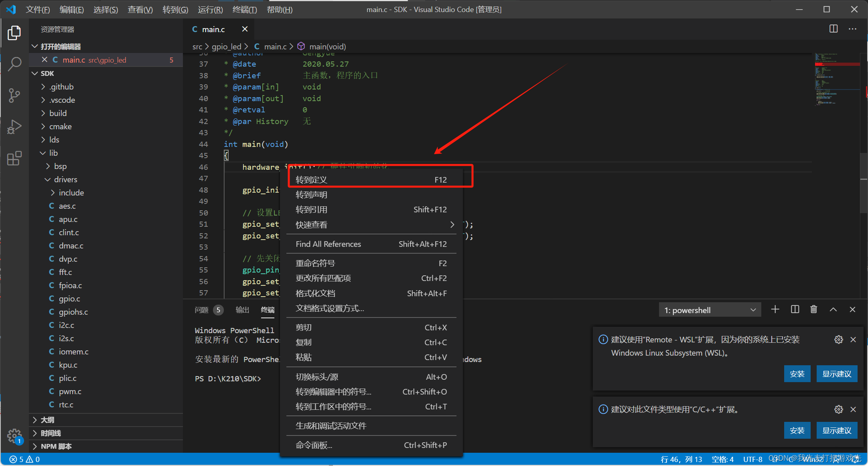Viewport: 868px width, 466px height.
Task: Kill terminal with trash icon
Action: pos(814,309)
